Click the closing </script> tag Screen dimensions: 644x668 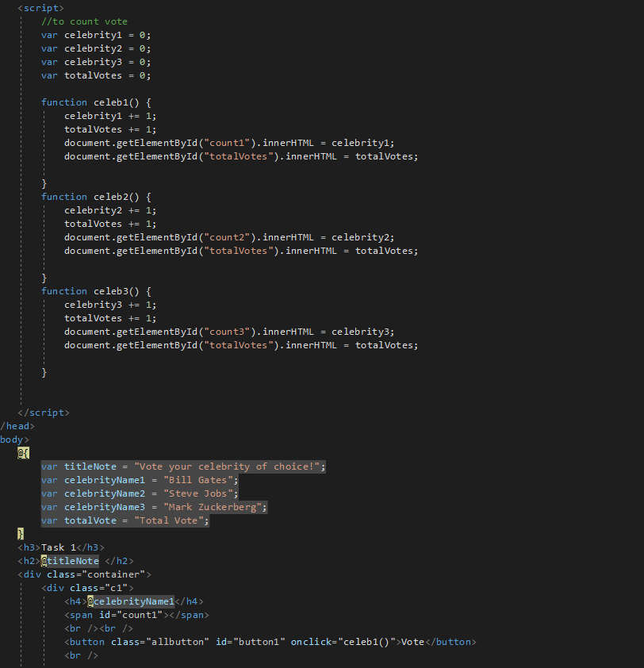pyautogui.click(x=44, y=413)
